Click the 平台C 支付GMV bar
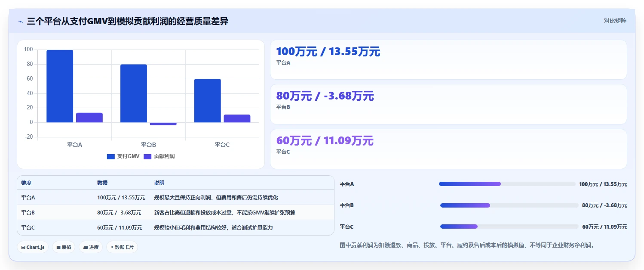 208,101
